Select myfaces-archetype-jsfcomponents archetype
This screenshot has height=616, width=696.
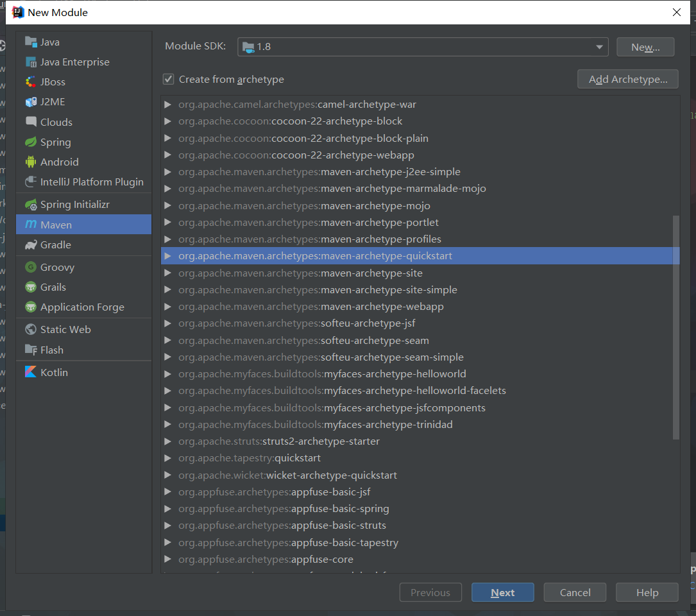pos(420,407)
